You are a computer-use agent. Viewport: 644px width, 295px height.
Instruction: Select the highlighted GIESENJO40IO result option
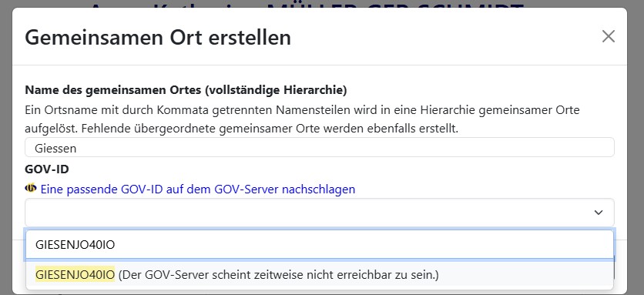point(320,274)
